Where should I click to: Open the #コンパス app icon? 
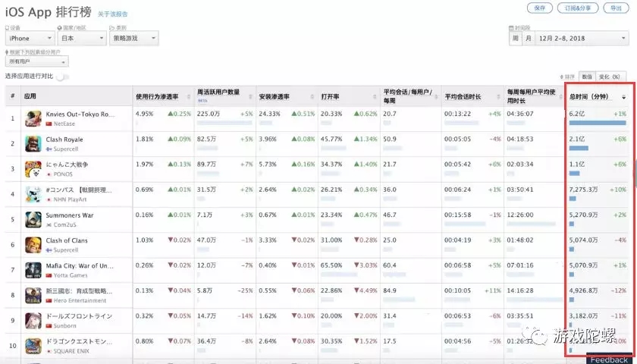(33, 194)
